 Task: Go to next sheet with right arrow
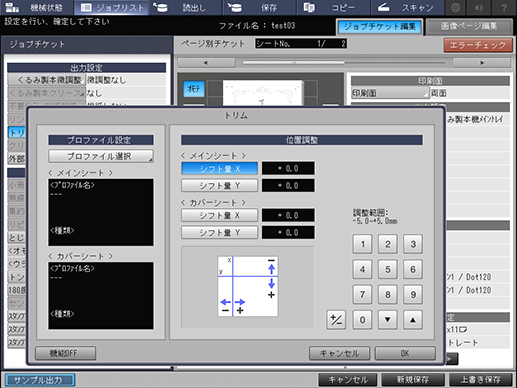click(482, 63)
